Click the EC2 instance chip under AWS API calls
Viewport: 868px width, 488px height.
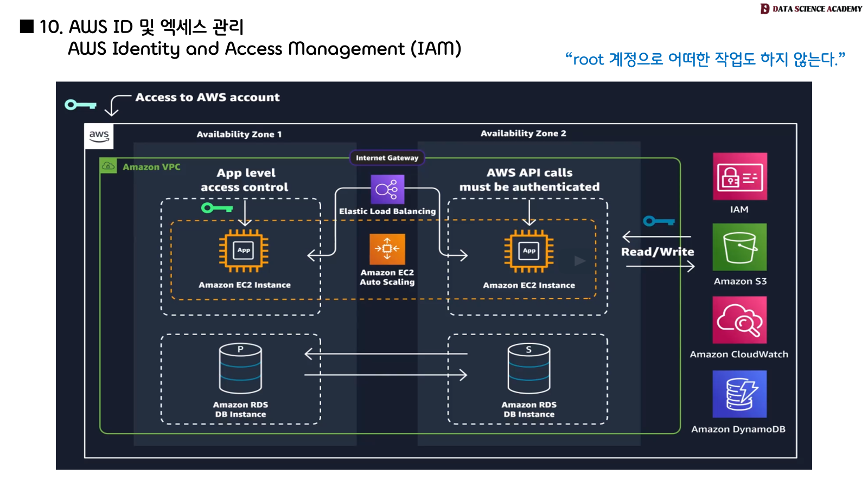[529, 251]
